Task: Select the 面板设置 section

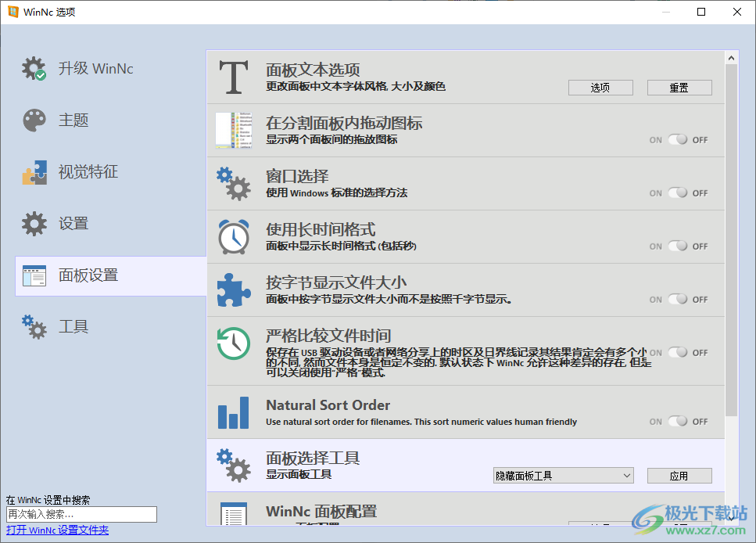Action: (x=111, y=275)
